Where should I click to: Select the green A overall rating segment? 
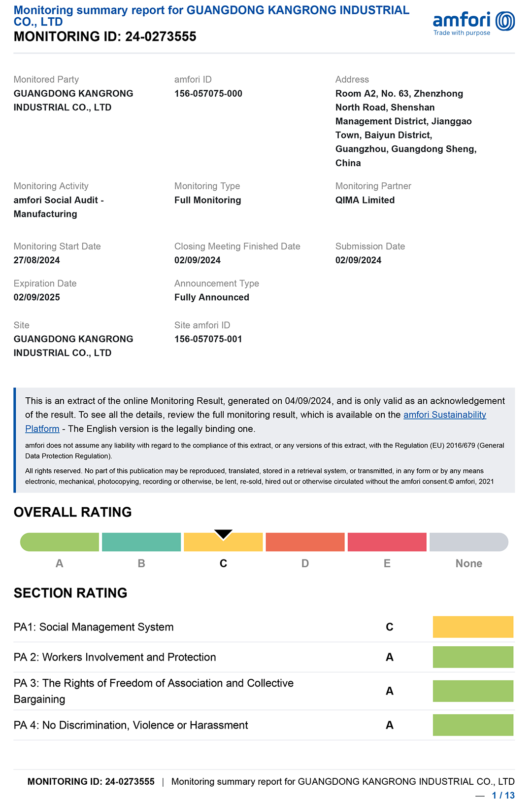tap(60, 542)
